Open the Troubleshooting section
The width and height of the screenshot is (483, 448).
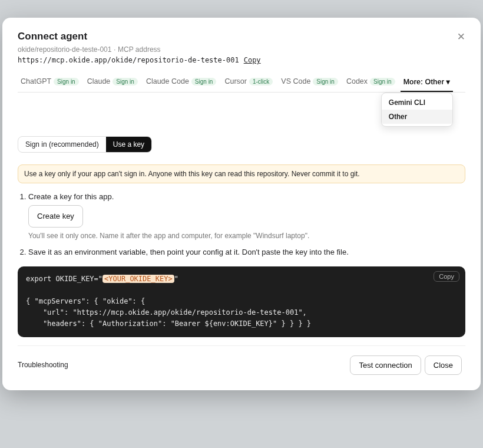[43, 365]
